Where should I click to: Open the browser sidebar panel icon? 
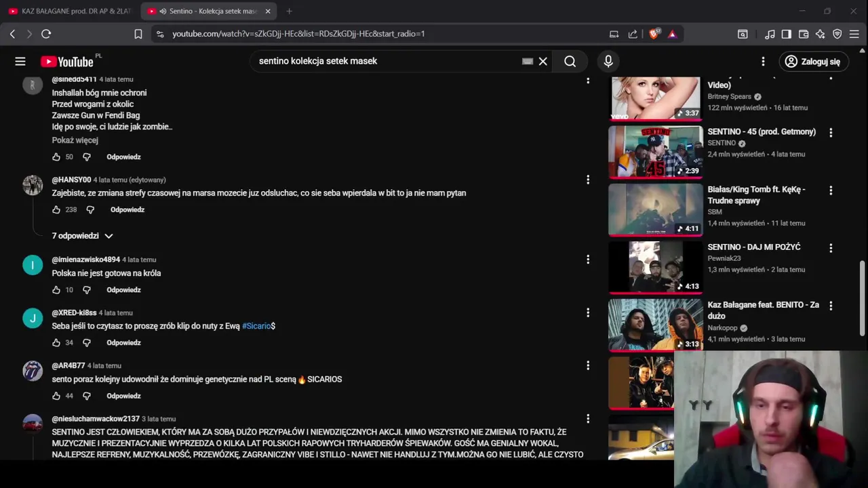787,34
